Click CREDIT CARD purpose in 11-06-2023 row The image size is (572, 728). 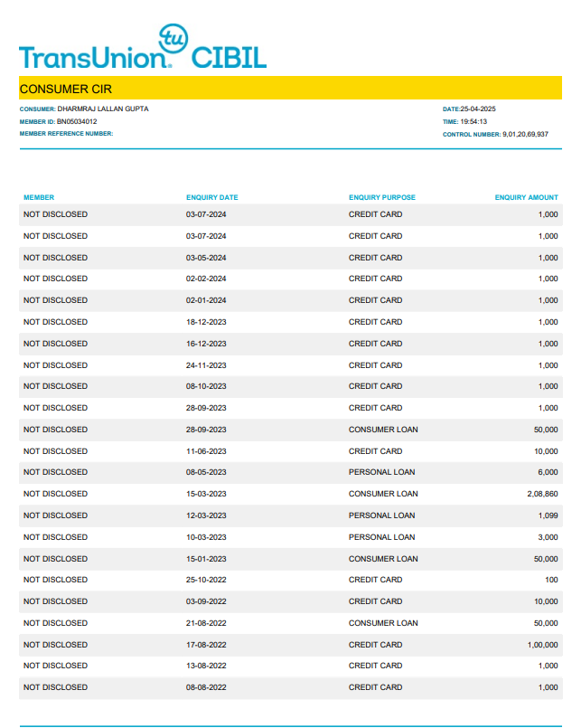pyautogui.click(x=375, y=451)
